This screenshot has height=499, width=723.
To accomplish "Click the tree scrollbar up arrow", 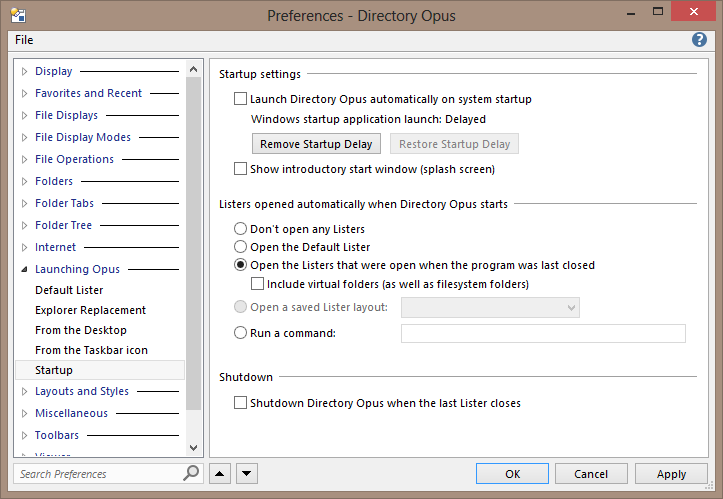I will (194, 70).
